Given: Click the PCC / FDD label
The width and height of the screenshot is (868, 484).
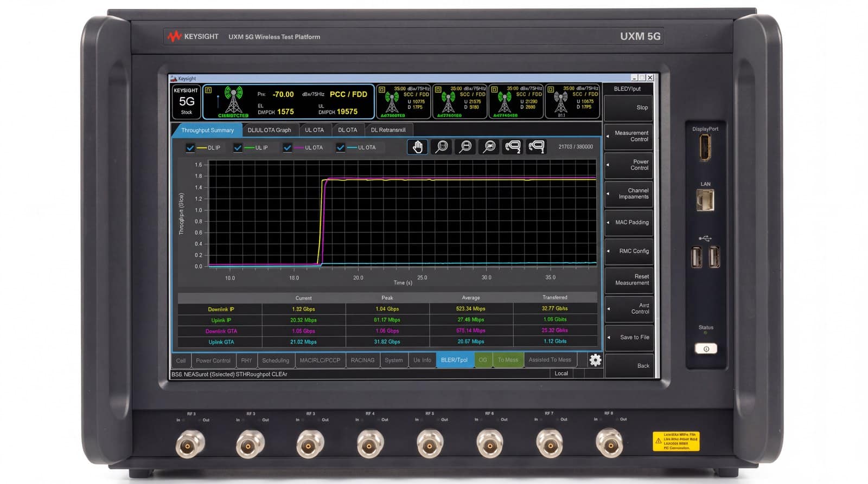Looking at the screenshot, I should (x=348, y=94).
